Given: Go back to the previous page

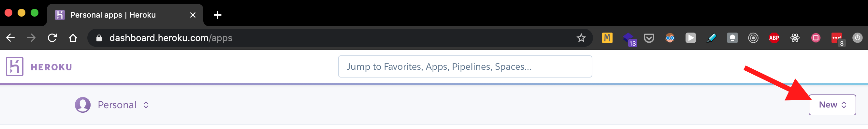Looking at the screenshot, I should tap(10, 38).
